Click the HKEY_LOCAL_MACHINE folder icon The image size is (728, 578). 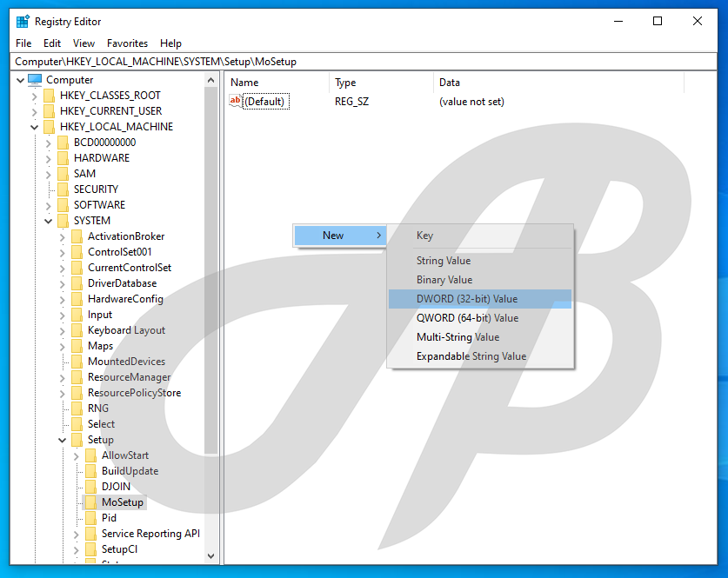[50, 127]
